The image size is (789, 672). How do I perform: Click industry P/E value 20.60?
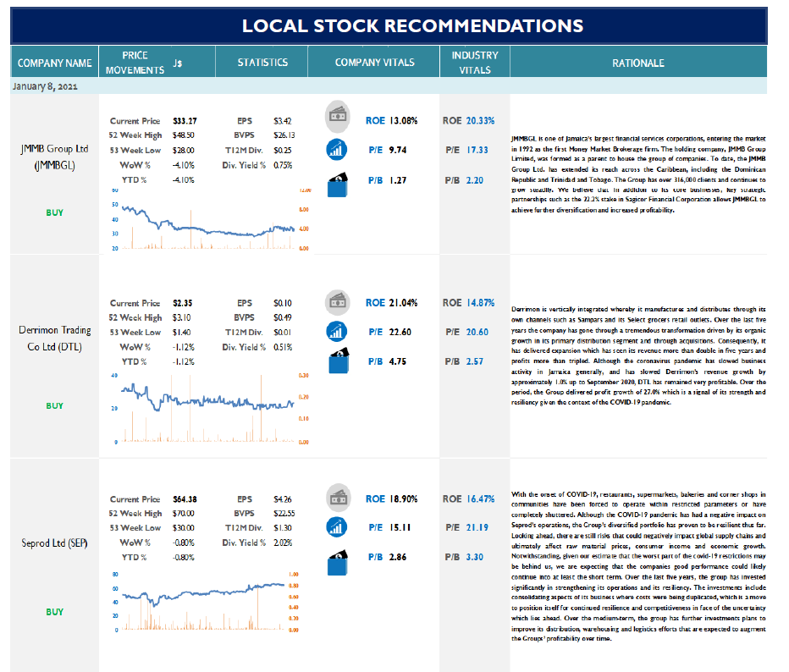pyautogui.click(x=477, y=332)
